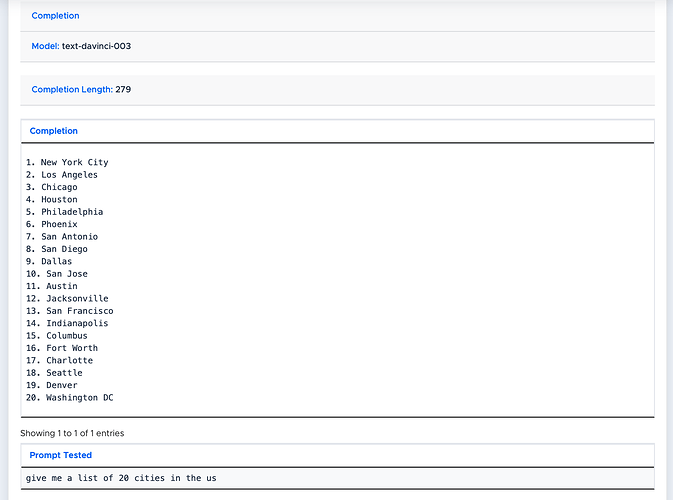
Task: Select the Washington DC list entry
Action: pos(70,397)
